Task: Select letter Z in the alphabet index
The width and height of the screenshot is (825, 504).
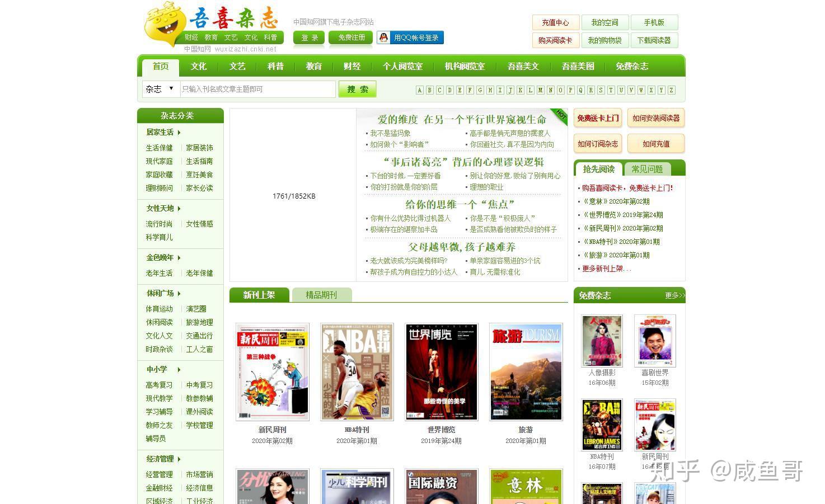Action: 672,90
